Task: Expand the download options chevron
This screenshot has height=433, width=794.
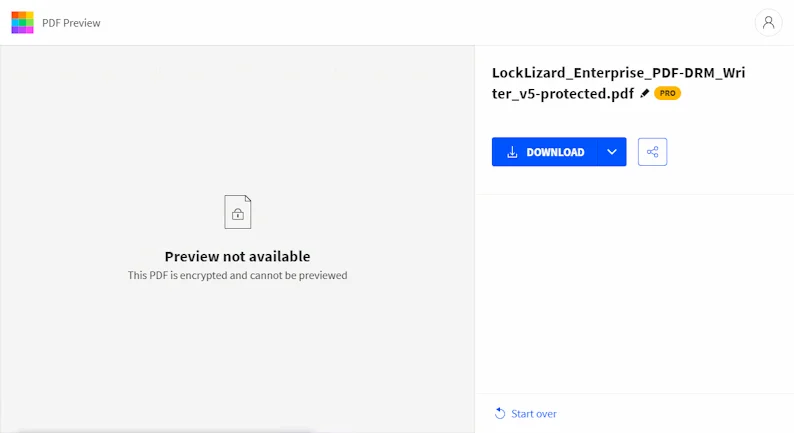Action: pyautogui.click(x=612, y=152)
